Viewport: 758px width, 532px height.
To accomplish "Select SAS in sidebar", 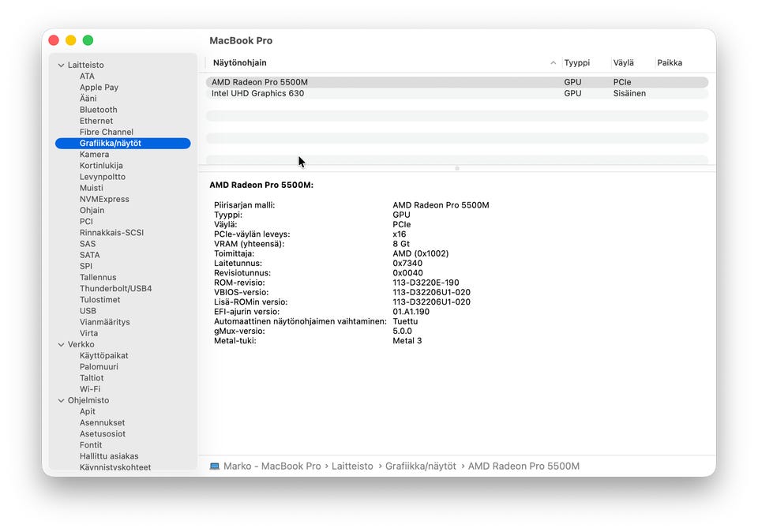I will tap(88, 244).
